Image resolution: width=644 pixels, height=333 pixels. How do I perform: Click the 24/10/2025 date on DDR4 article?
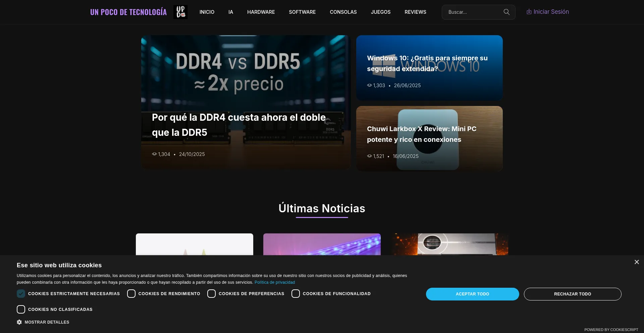click(x=192, y=154)
